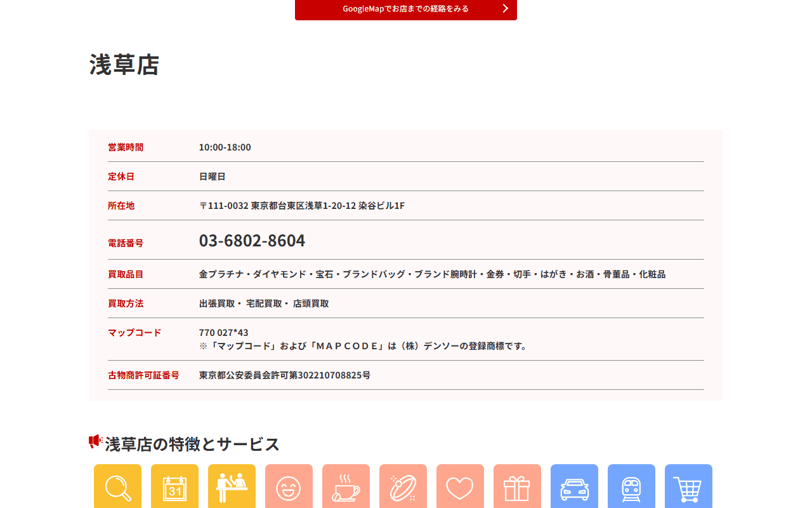Click the 所在地 label

tap(121, 206)
